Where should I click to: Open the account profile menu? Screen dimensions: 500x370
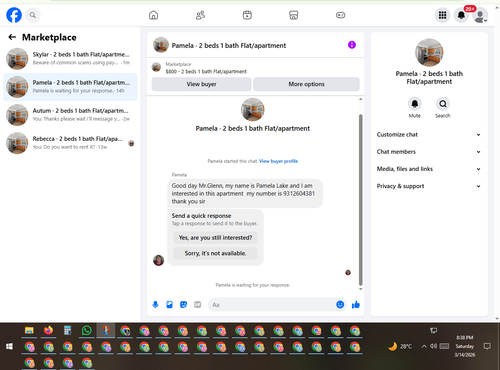(x=480, y=16)
